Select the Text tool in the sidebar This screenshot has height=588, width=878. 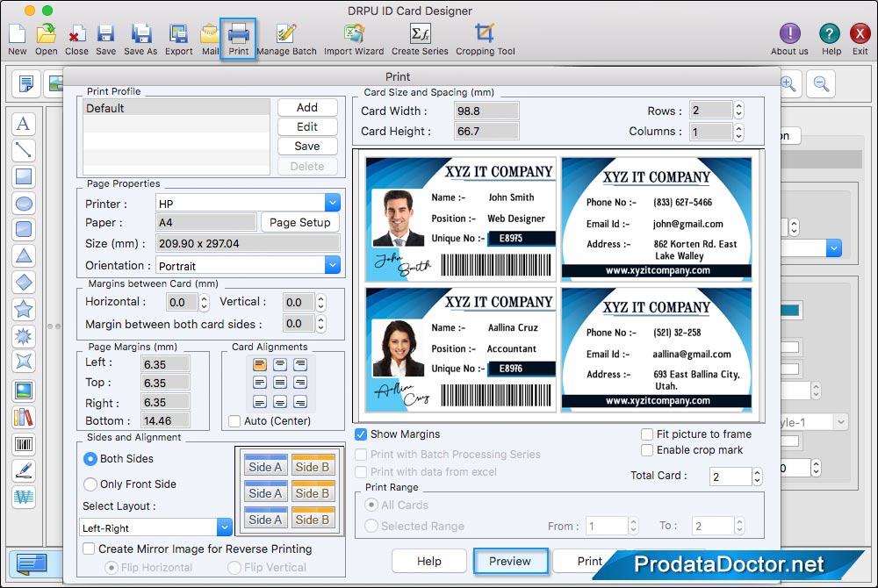(23, 124)
